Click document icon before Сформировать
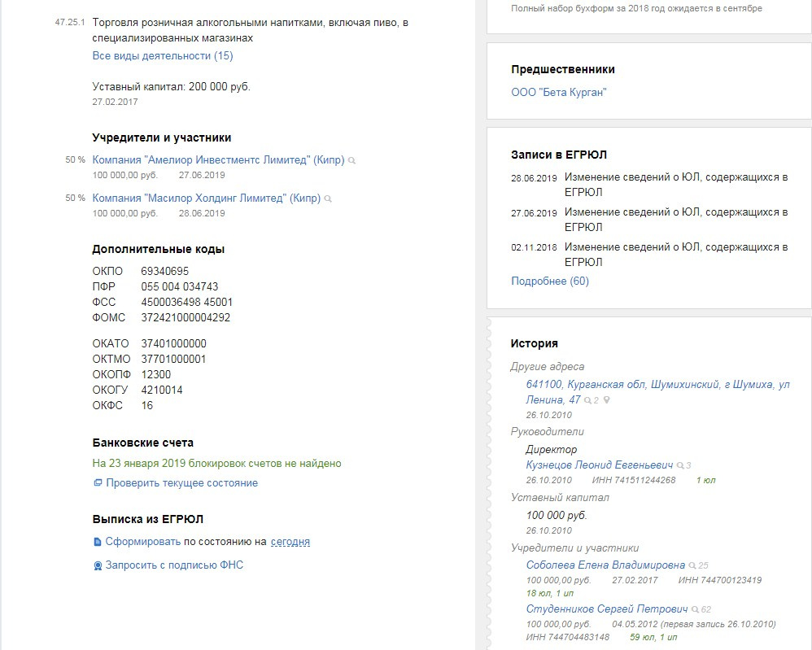The image size is (812, 650). click(x=98, y=542)
